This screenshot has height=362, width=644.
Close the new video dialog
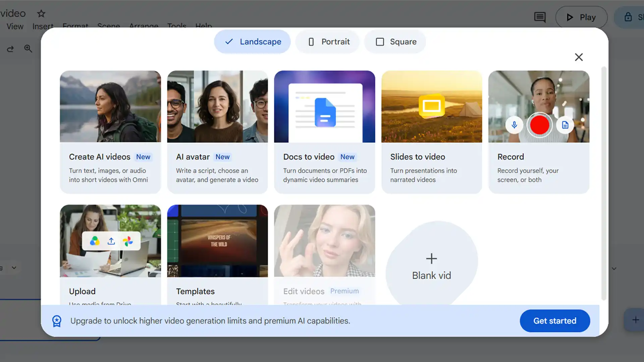click(579, 57)
